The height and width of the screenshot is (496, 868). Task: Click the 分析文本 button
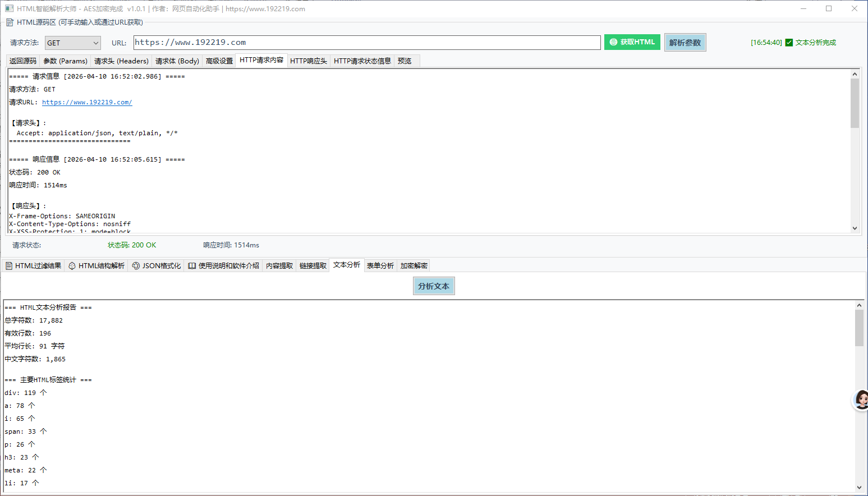point(433,286)
